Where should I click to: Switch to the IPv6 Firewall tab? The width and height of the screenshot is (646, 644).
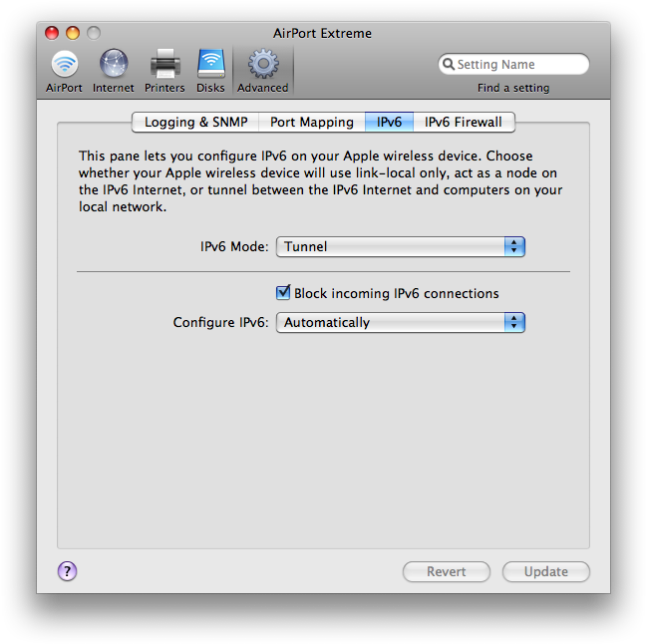464,122
